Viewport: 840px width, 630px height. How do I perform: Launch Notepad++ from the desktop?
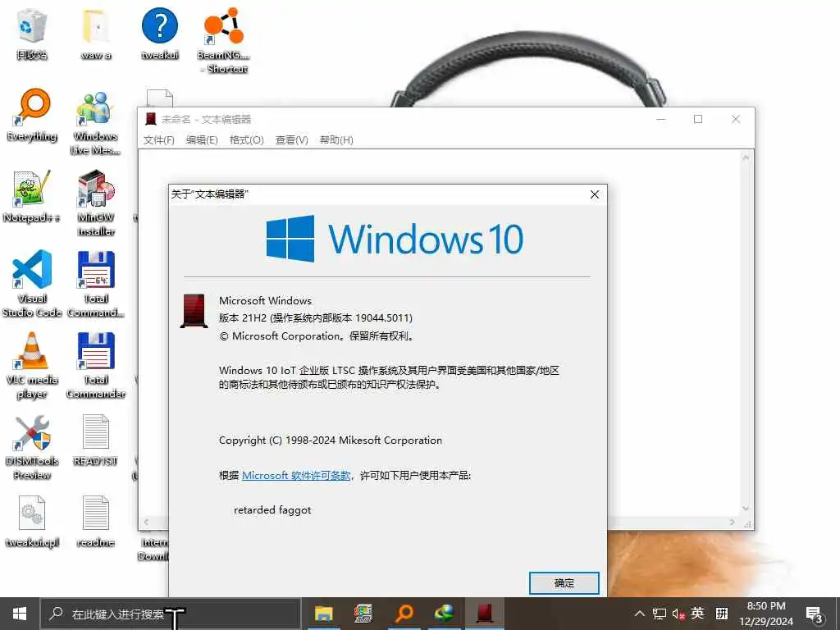(32, 197)
